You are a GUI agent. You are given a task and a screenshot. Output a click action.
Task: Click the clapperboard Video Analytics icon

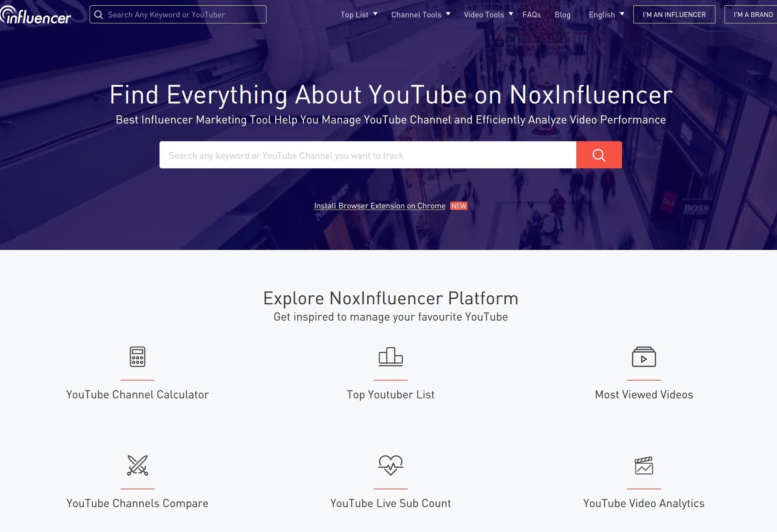[x=644, y=465]
